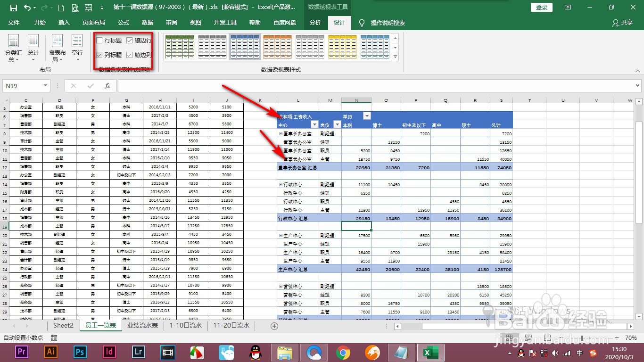Switch to the 插入 Insert tab
This screenshot has width=644, height=362.
point(64,23)
